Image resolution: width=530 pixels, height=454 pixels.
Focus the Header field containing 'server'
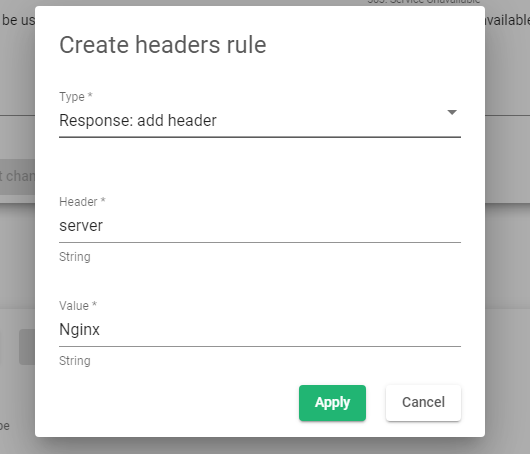click(x=260, y=226)
